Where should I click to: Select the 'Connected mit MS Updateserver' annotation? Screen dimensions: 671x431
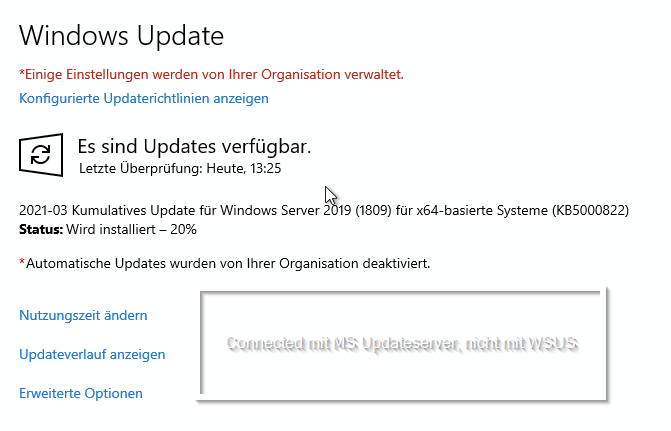(403, 344)
